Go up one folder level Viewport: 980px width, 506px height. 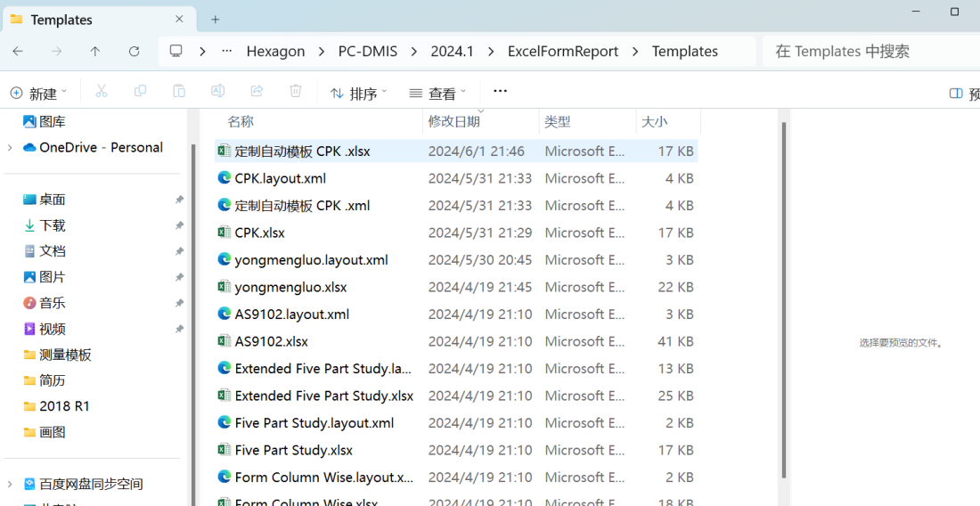[x=95, y=52]
